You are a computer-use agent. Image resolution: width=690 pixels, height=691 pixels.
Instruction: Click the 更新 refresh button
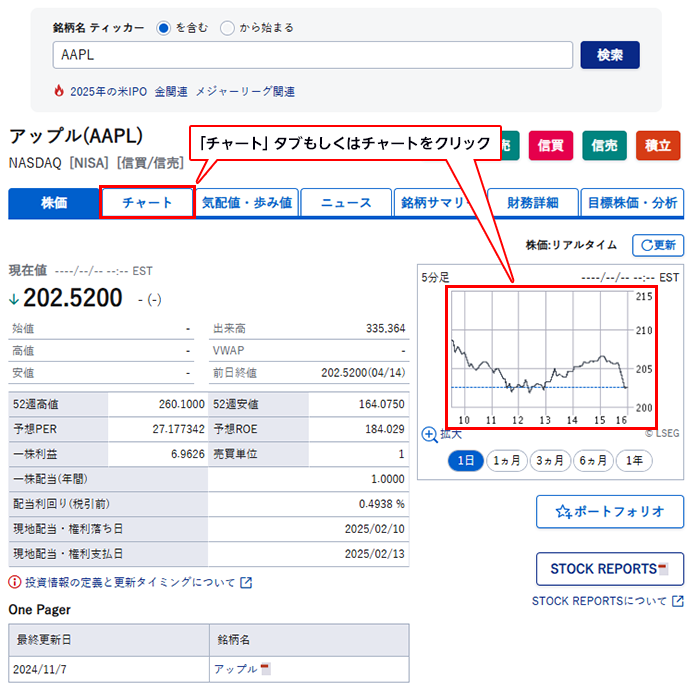[x=658, y=245]
